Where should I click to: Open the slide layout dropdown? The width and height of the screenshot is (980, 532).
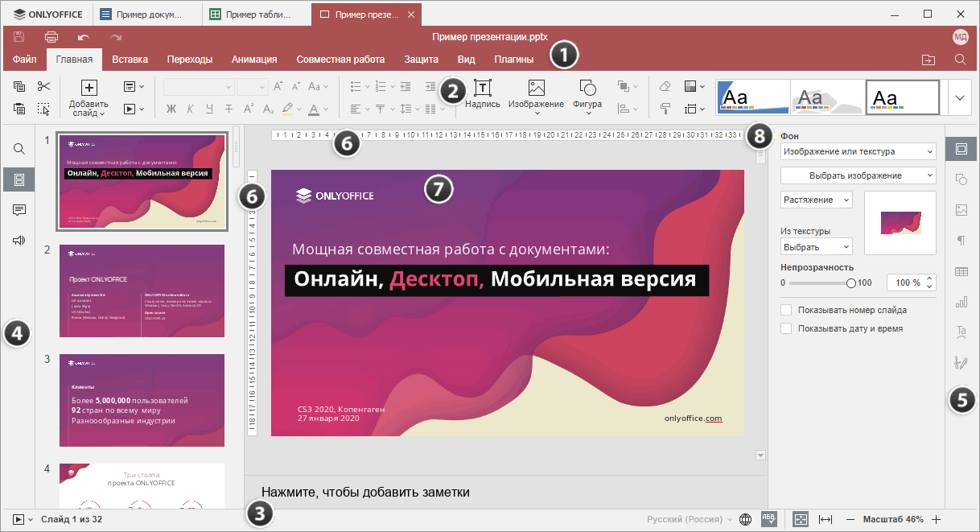click(x=134, y=86)
